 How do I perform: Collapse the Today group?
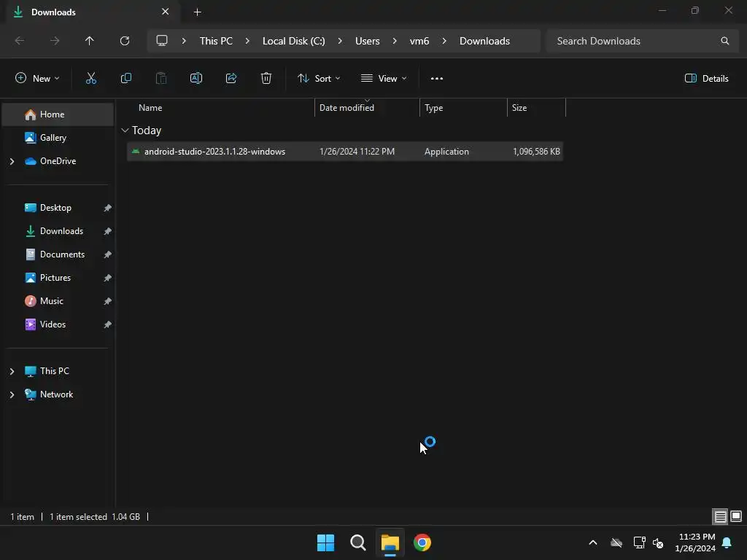[x=125, y=131]
